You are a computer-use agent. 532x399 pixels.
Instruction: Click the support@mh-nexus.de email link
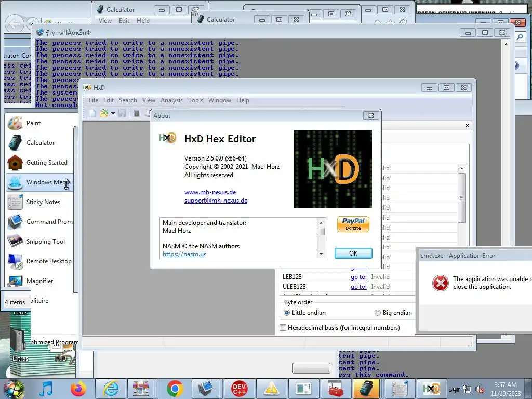(216, 201)
